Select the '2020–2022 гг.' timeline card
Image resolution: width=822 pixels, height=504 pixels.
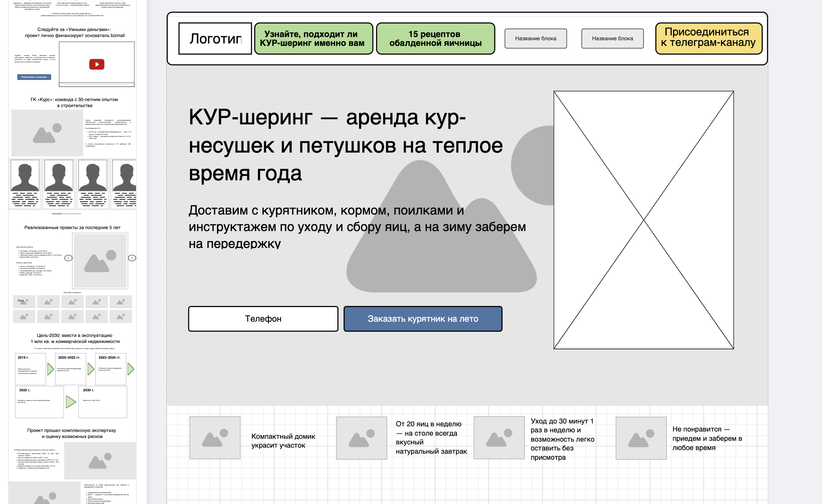70,369
